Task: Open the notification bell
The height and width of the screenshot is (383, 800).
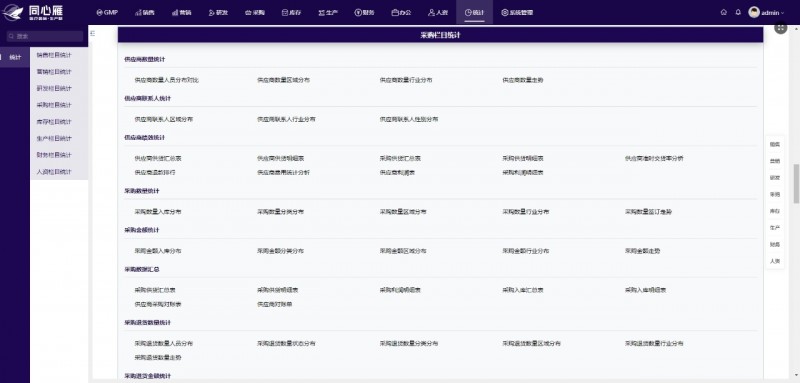Action: pyautogui.click(x=738, y=12)
